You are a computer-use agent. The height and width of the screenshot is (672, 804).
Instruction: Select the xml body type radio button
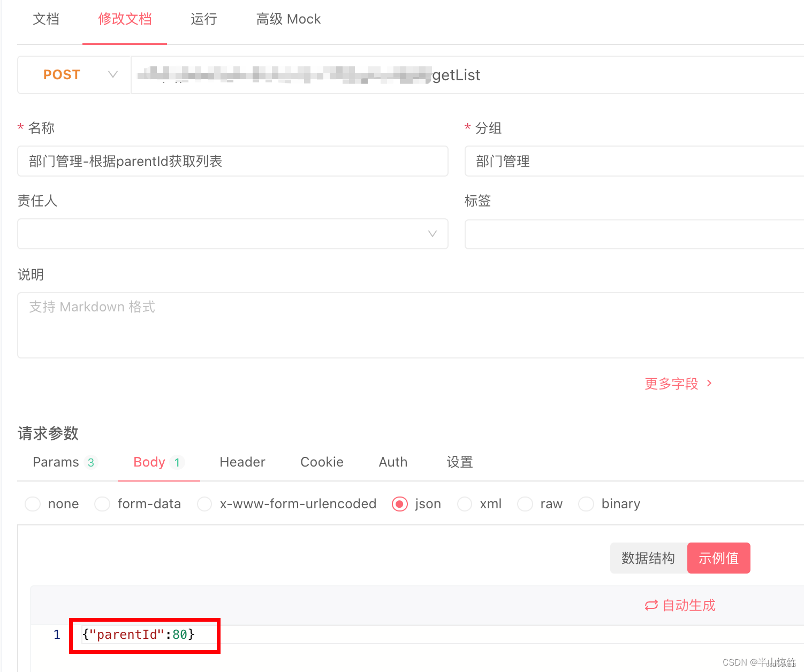[x=464, y=503]
